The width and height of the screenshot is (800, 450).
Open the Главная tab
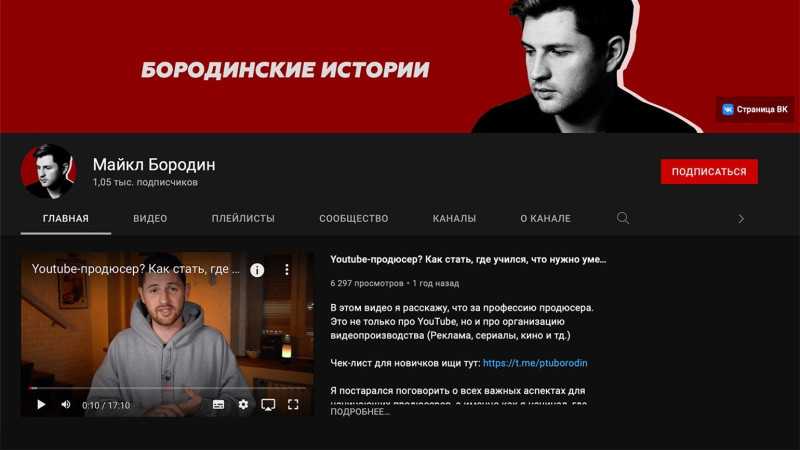(x=66, y=218)
